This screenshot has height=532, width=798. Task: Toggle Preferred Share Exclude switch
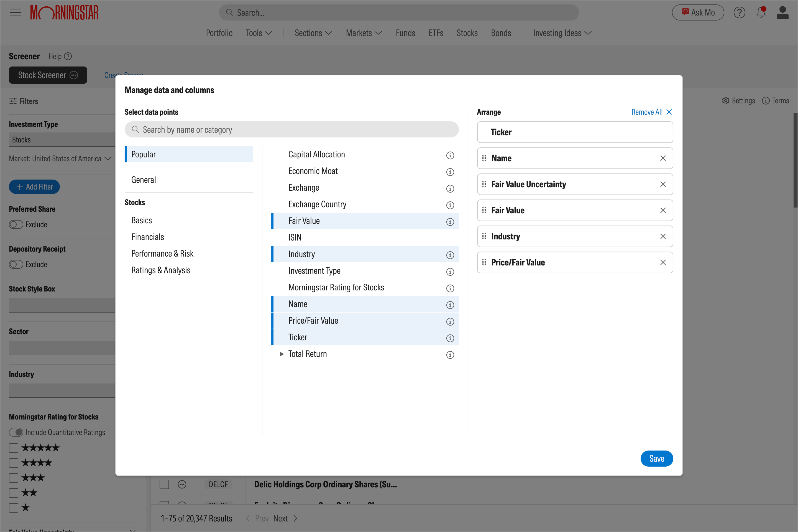(16, 225)
